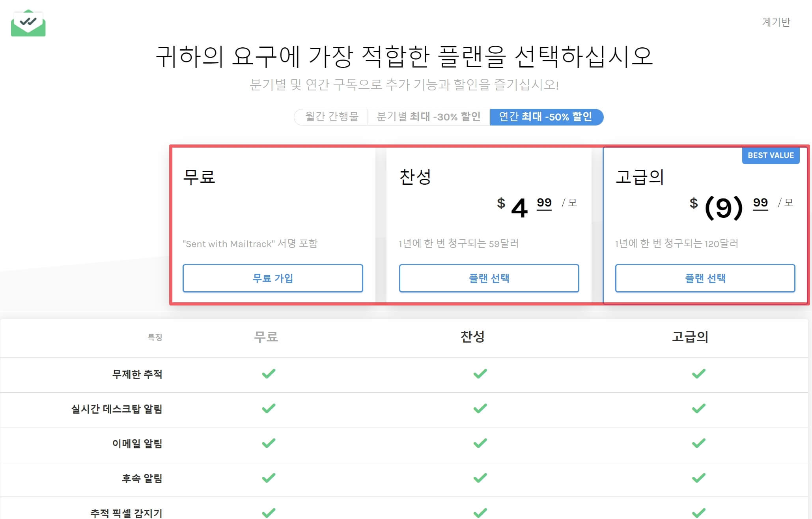Screen dimensions: 812x519
Task: Click 플랜 선택 under the 고급의 plan
Action: (x=705, y=278)
